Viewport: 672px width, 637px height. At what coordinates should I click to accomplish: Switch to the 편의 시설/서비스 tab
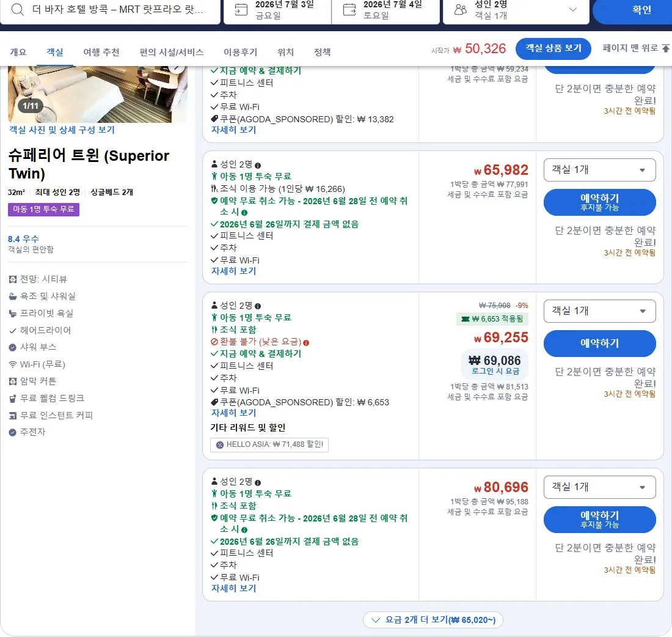click(x=172, y=52)
